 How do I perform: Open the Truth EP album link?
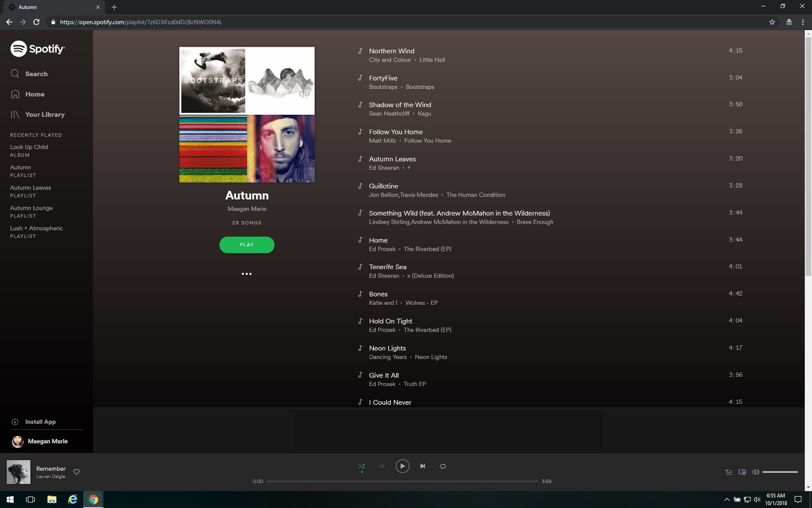coord(415,384)
